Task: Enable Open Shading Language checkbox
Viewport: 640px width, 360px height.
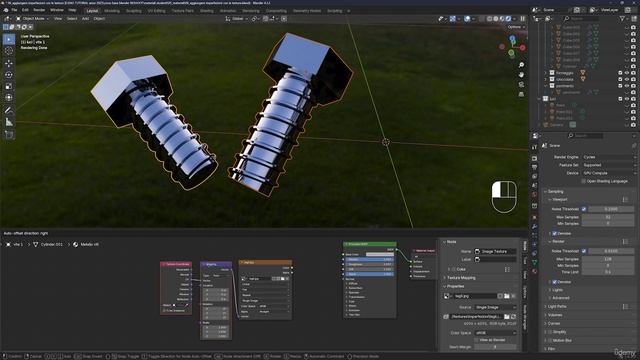Action: [584, 181]
